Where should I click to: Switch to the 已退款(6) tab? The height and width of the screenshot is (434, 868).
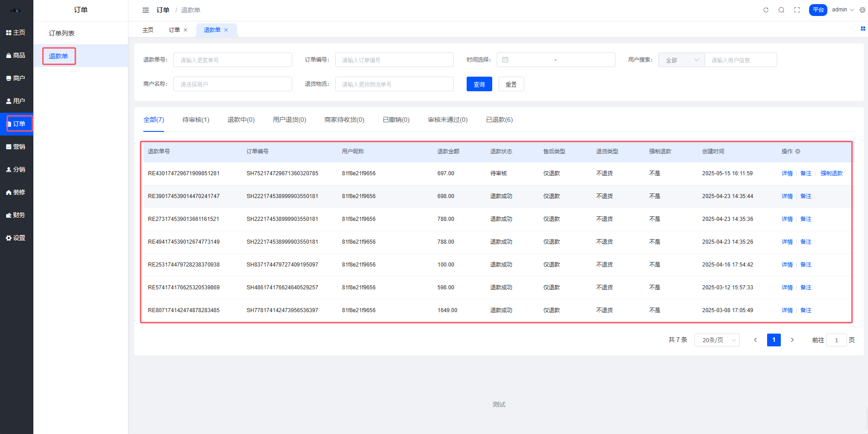tap(499, 120)
